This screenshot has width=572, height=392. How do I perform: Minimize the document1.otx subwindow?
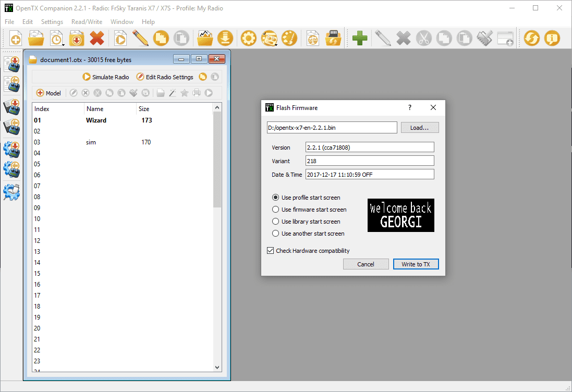[x=181, y=59]
